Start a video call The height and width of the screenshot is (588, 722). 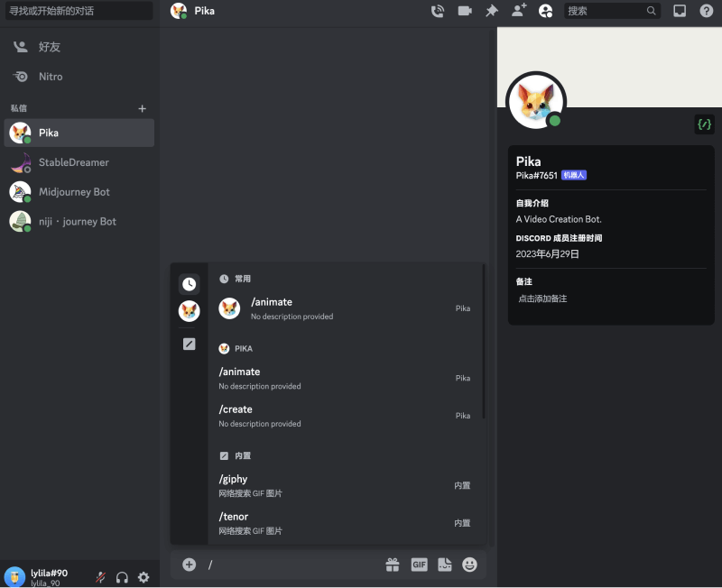[x=465, y=11]
